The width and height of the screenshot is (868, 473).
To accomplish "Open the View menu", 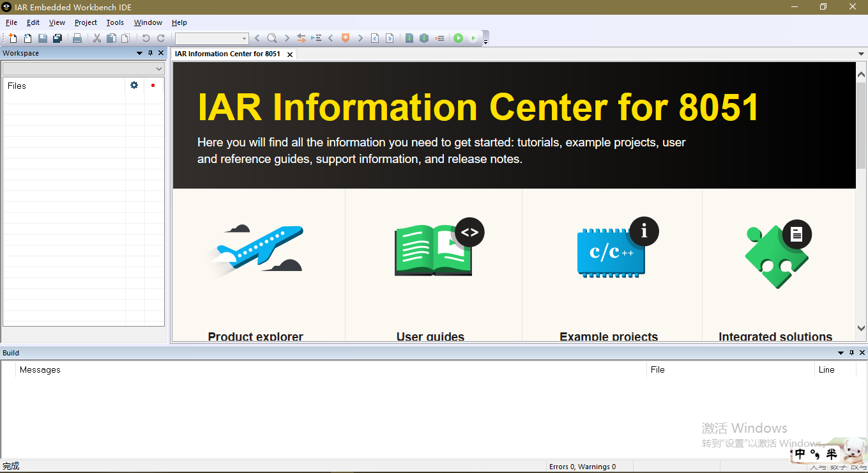I will click(57, 22).
